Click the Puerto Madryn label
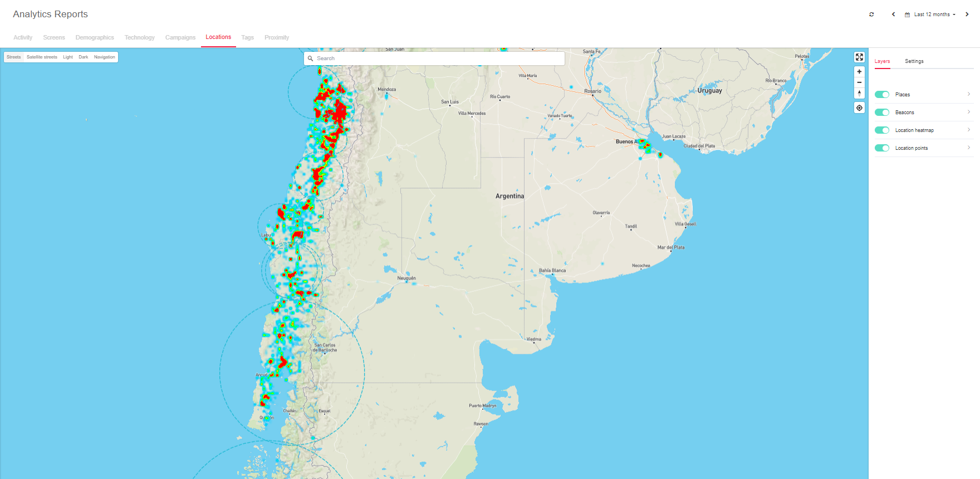The width and height of the screenshot is (980, 479). tap(482, 405)
